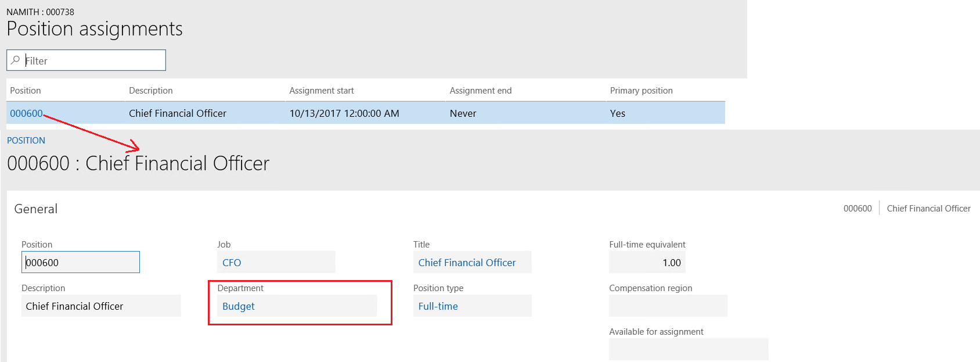Sort by Assignment start column
Screen dimensions: 980x362
(x=322, y=91)
